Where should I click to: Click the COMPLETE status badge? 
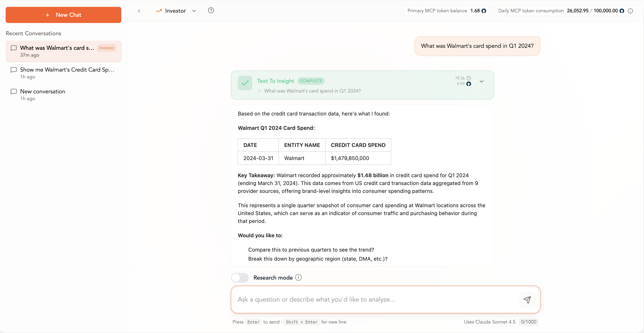point(311,81)
